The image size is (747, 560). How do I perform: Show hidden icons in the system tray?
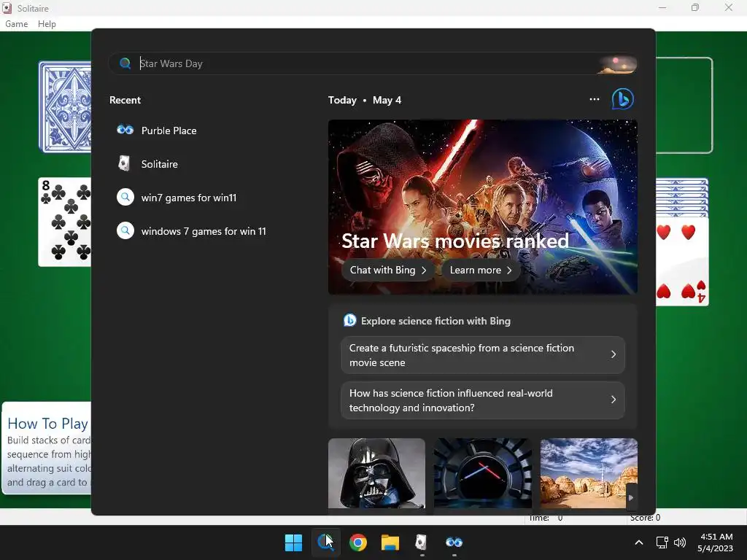639,542
